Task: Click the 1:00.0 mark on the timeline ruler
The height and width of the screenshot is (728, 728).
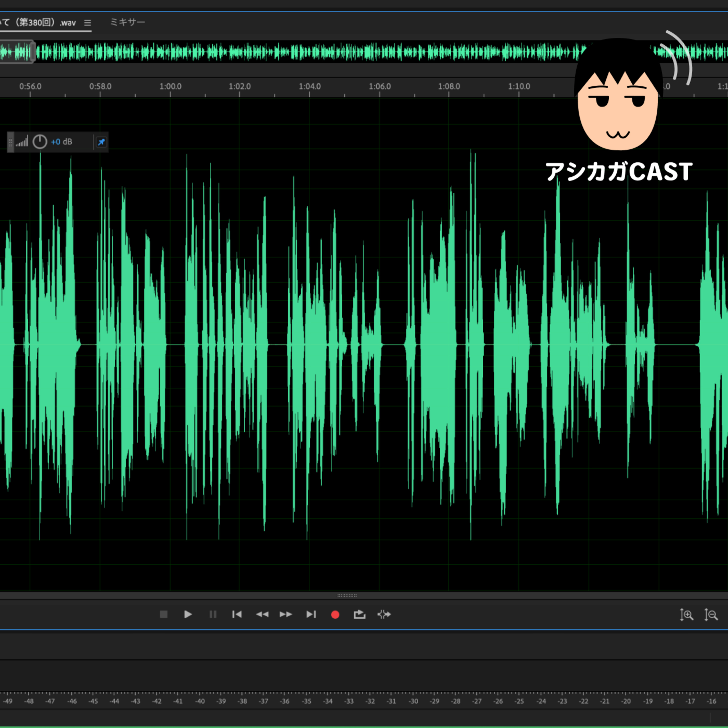Action: pyautogui.click(x=170, y=87)
